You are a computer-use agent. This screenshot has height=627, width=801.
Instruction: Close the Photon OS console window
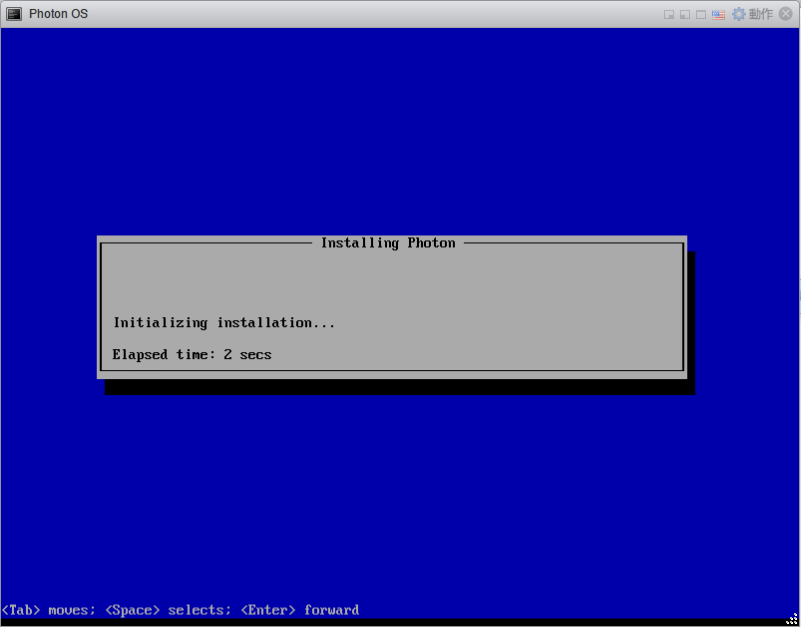coord(786,14)
